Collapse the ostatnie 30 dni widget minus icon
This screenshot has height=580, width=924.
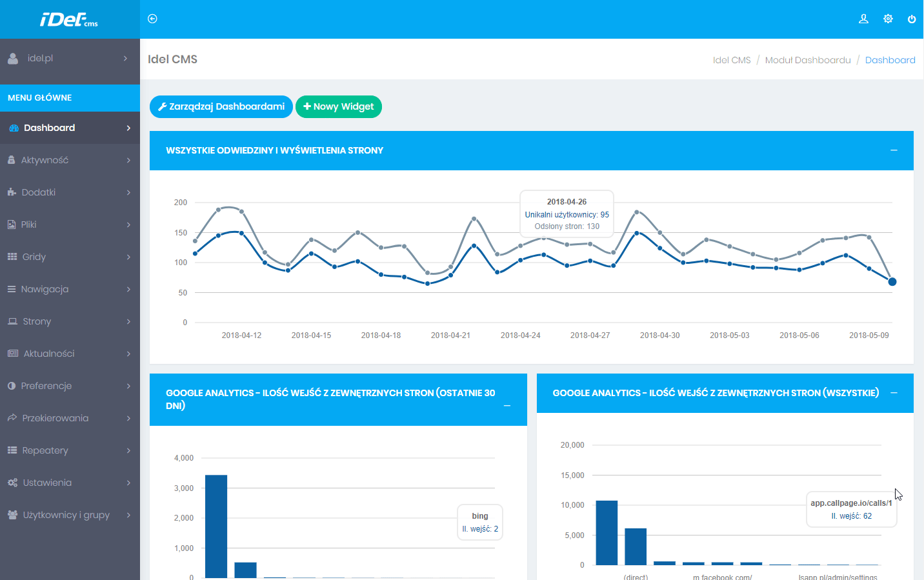tap(507, 406)
